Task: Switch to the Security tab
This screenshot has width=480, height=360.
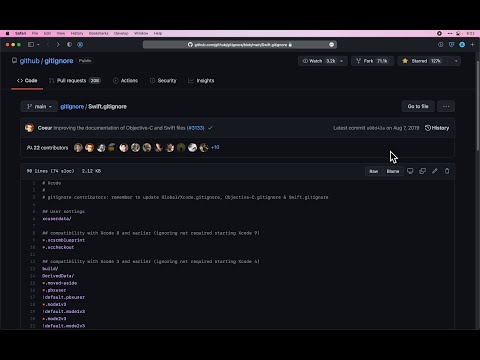Action: pos(163,81)
